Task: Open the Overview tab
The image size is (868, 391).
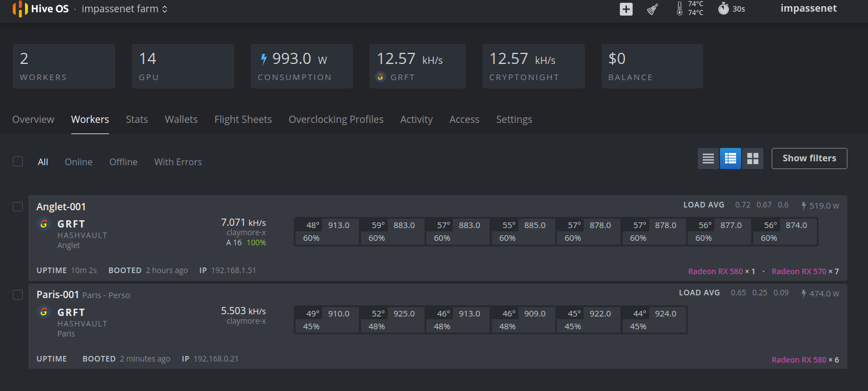Action: pos(33,120)
